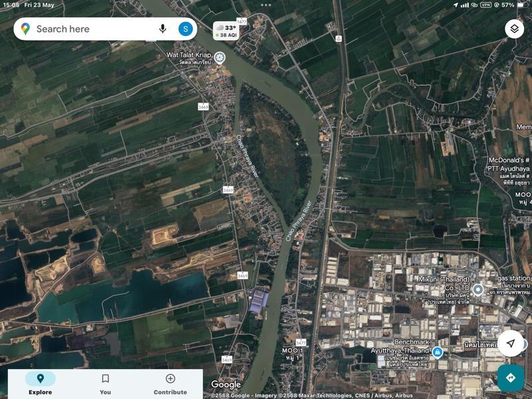Open the weather and AQI widget
This screenshot has height=399, width=532.
(226, 31)
